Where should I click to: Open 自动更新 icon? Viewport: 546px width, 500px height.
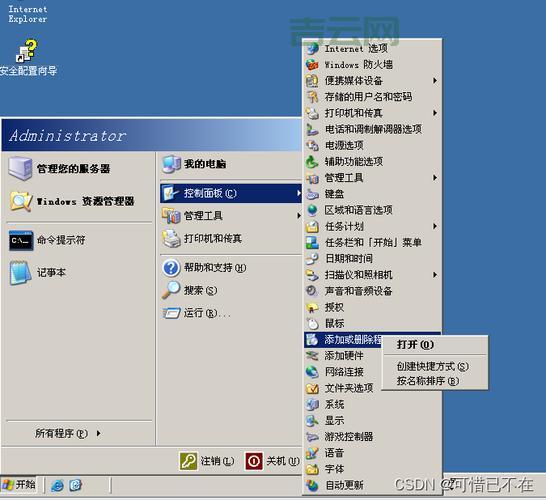click(x=312, y=485)
